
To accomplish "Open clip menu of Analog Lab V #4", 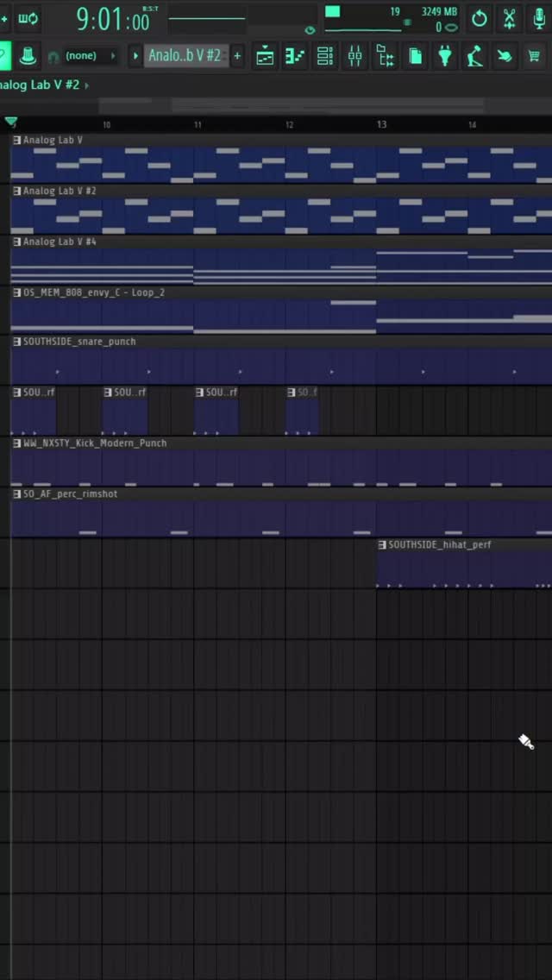I will tap(17, 242).
